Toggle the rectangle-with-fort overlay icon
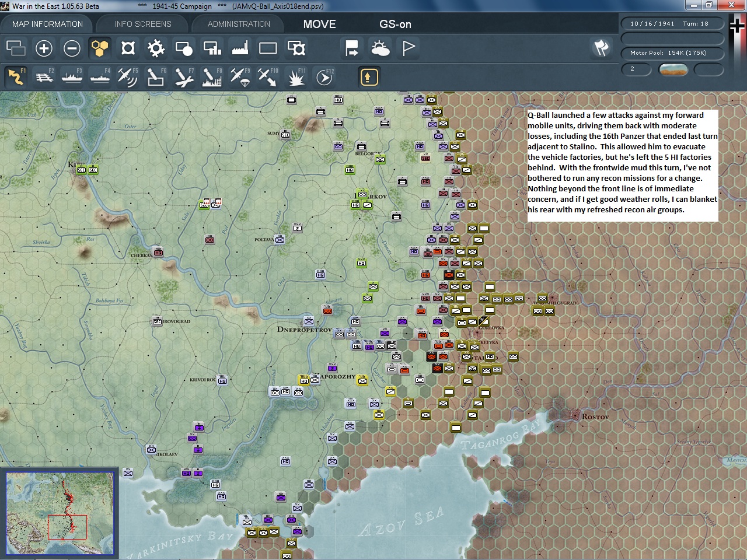Screen dimensions: 747x560 (x=296, y=48)
